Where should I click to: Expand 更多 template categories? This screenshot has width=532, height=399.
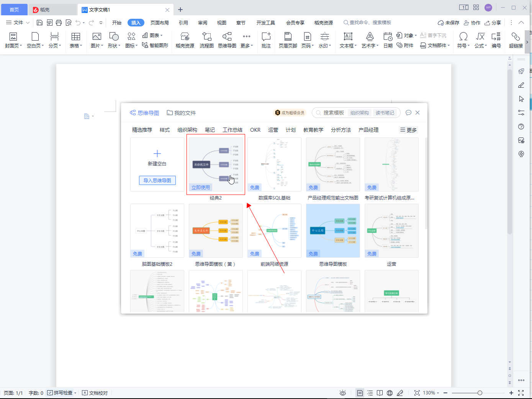click(x=408, y=130)
